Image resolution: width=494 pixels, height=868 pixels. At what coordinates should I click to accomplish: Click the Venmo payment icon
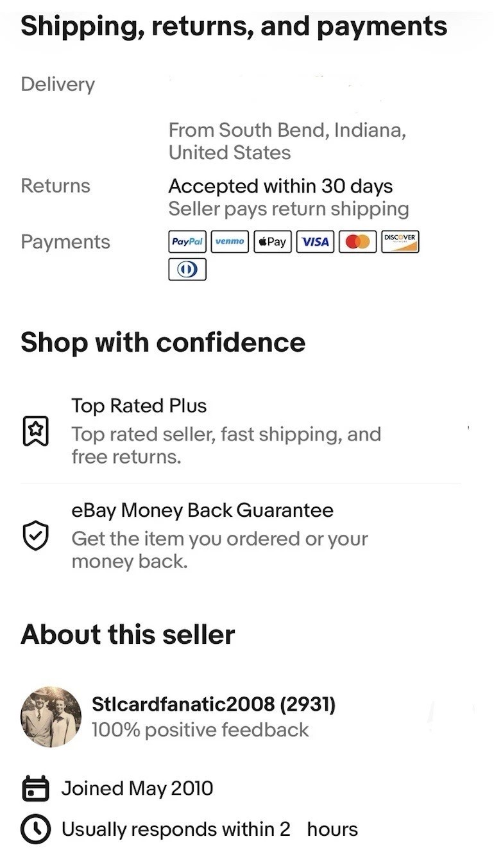(x=230, y=242)
